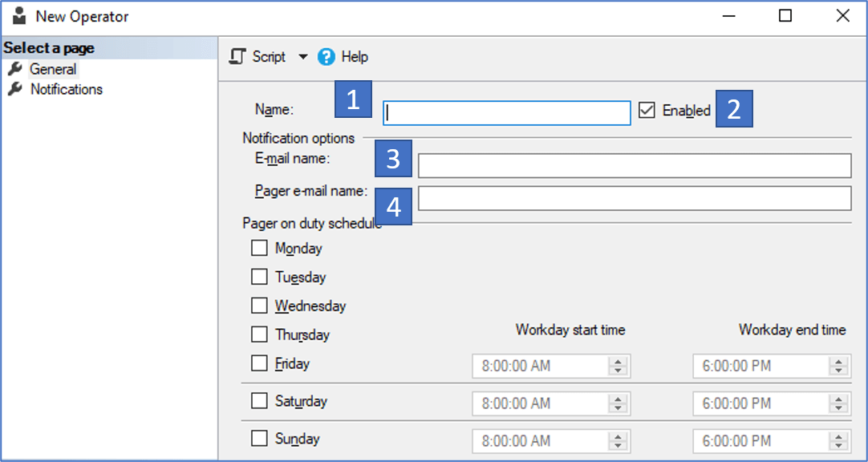Screen dimensions: 868x462
Task: Click the Workday start time label
Action: click(x=570, y=330)
